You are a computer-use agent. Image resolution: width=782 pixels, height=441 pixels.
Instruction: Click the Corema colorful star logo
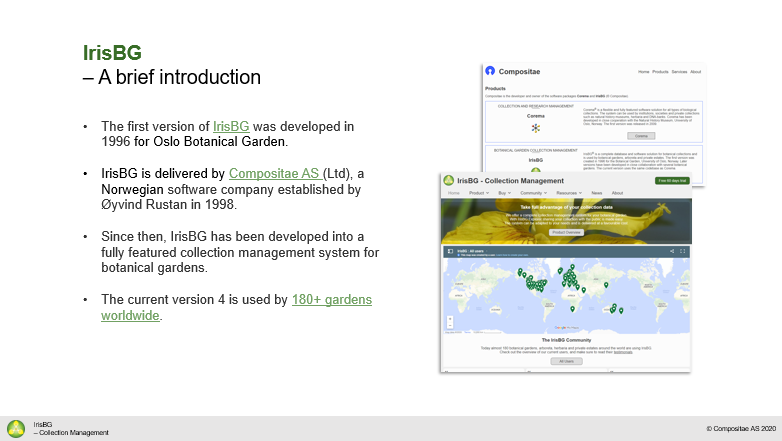coord(536,128)
